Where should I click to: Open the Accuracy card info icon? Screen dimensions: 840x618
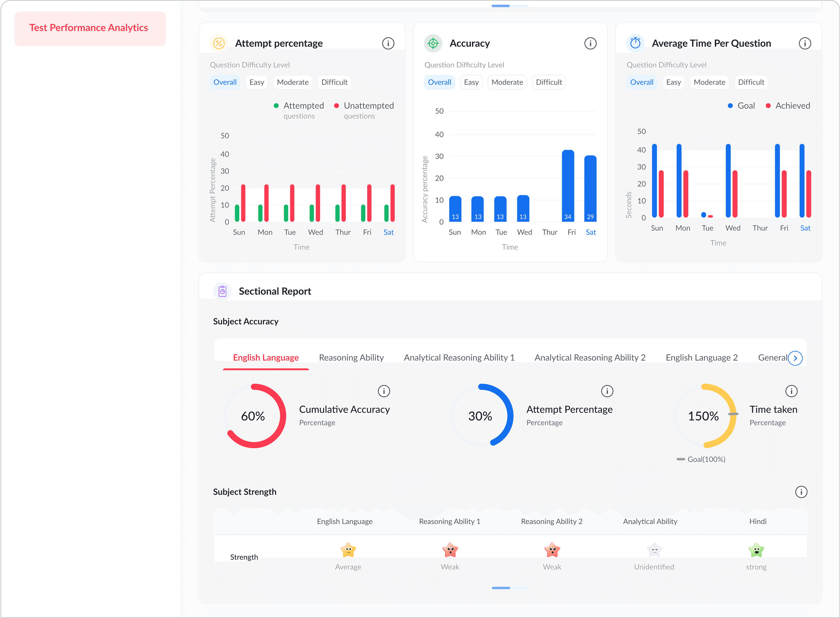click(590, 43)
